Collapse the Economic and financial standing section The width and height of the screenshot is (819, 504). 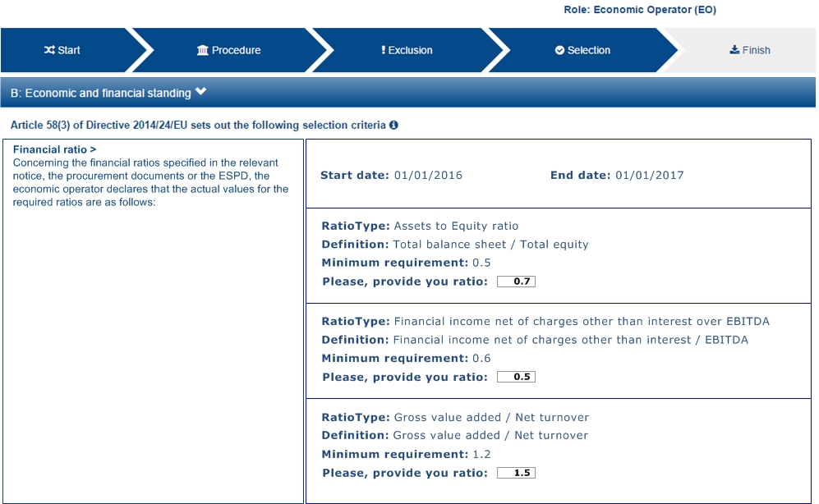(201, 92)
